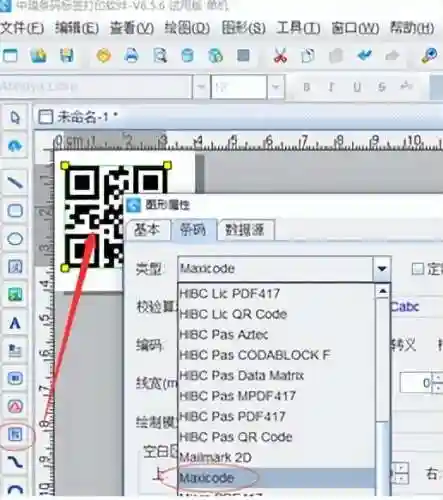Click the QR code object on canvas
The width and height of the screenshot is (443, 500).
coord(95,217)
